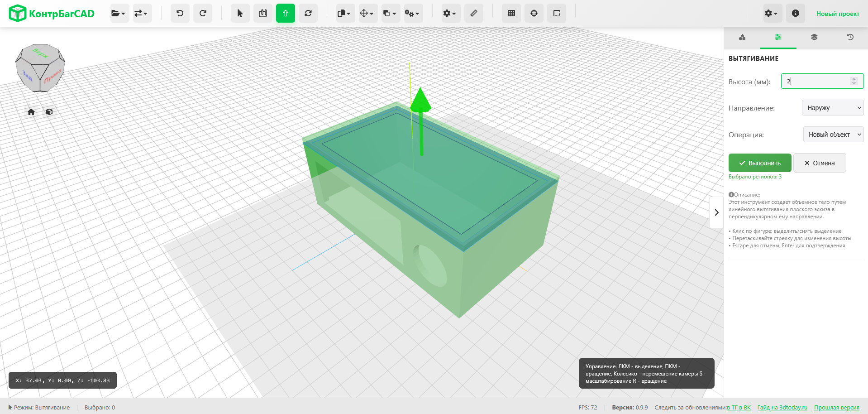Screen dimensions: 868x414
Task: Click the redo arrow in toolbar
Action: coord(203,13)
